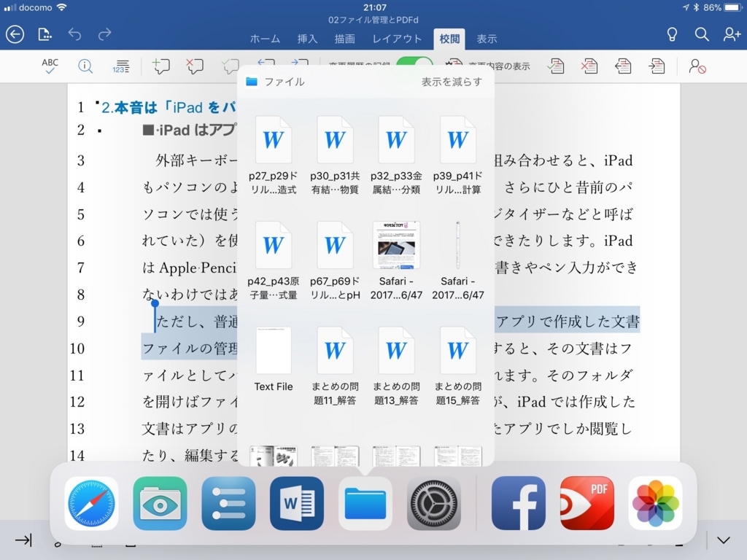Open the まとめの問題13_解答 file

[x=396, y=366]
